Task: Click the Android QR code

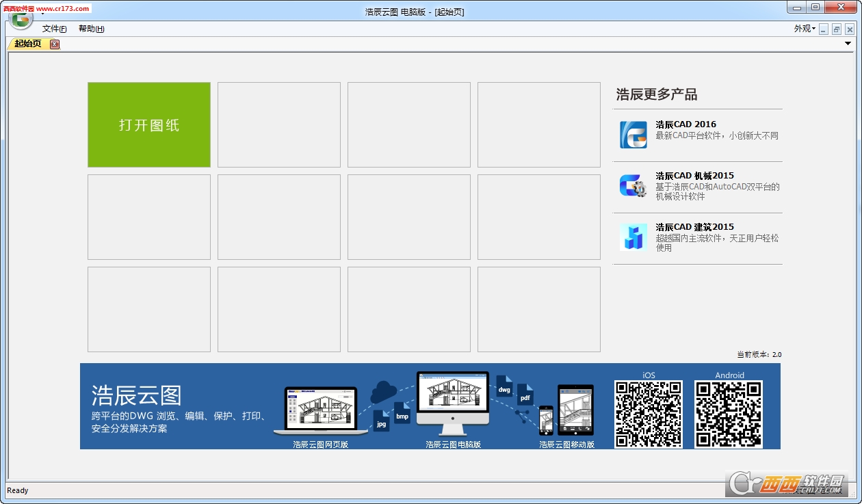Action: (x=729, y=414)
